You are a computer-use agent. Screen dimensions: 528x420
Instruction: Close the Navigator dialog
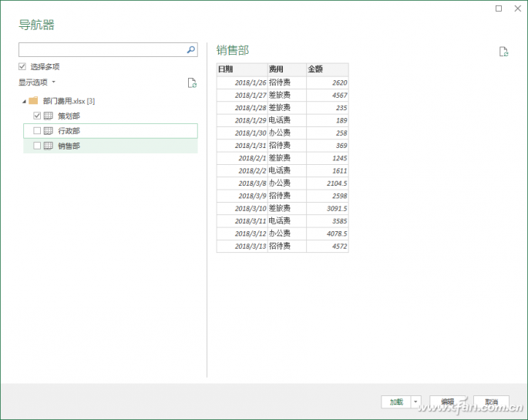[x=518, y=8]
